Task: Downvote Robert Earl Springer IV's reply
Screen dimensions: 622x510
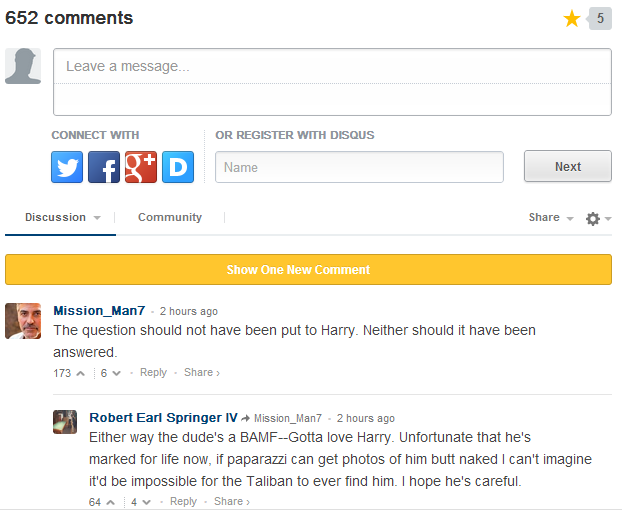Action: (146, 502)
